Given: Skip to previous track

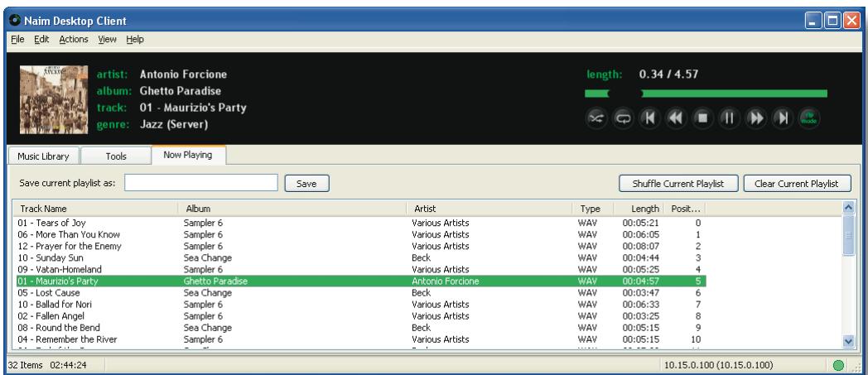Looking at the screenshot, I should click(x=649, y=118).
